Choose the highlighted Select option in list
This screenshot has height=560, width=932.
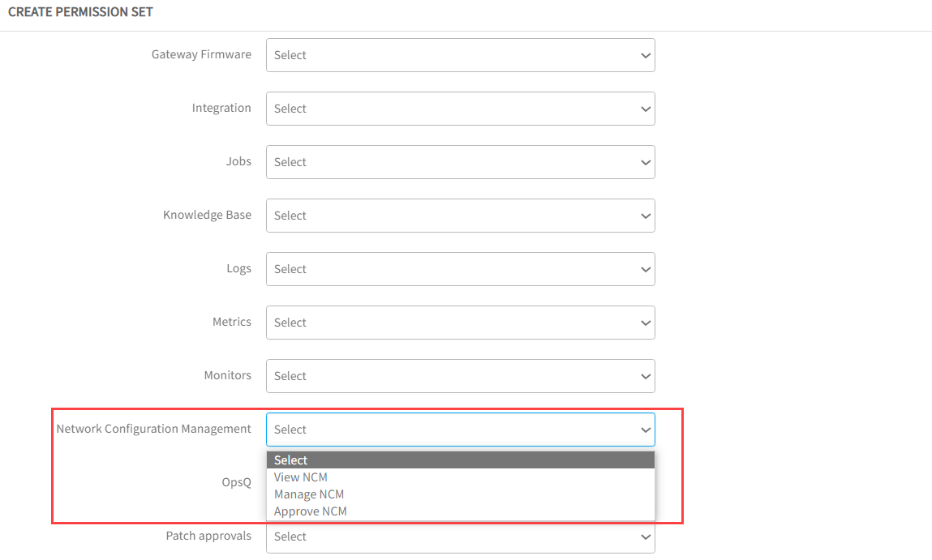coord(461,460)
